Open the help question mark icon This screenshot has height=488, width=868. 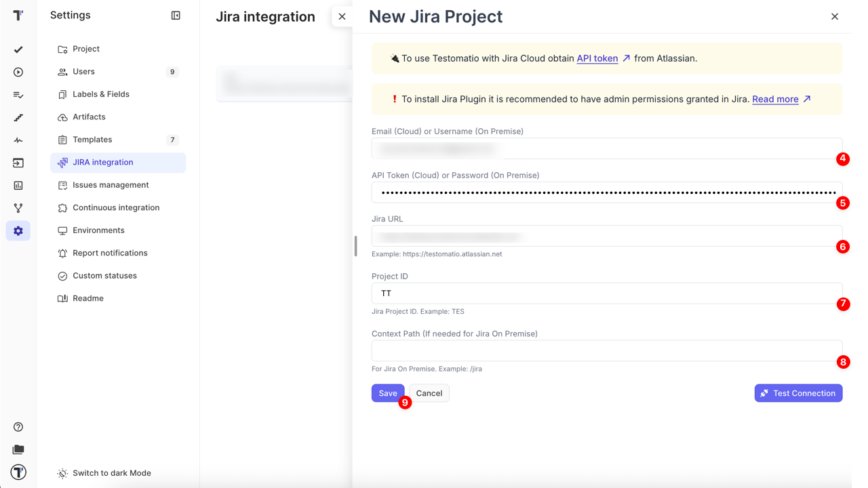[x=18, y=427]
